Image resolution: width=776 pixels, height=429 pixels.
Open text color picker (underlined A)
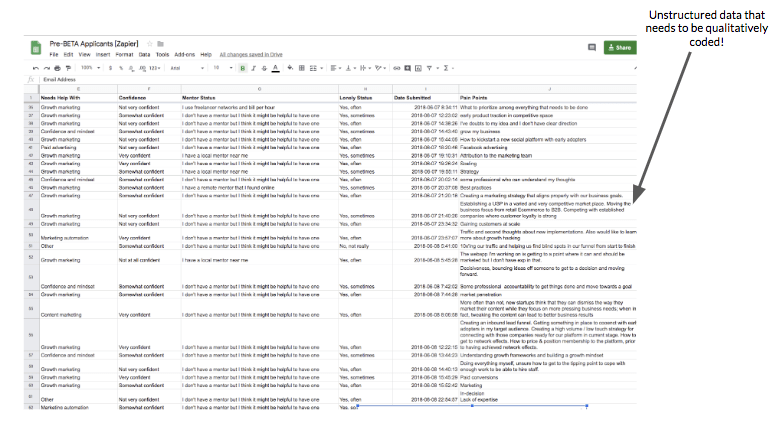tap(276, 68)
